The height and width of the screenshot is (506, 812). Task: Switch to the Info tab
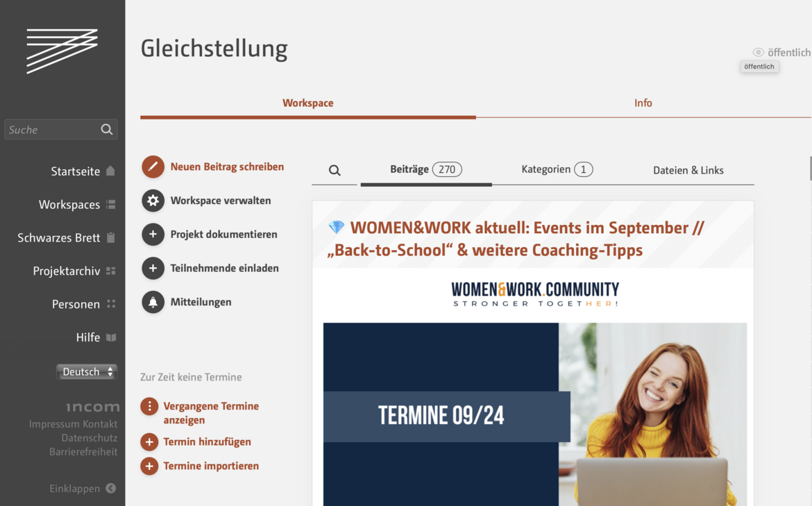[x=643, y=103]
